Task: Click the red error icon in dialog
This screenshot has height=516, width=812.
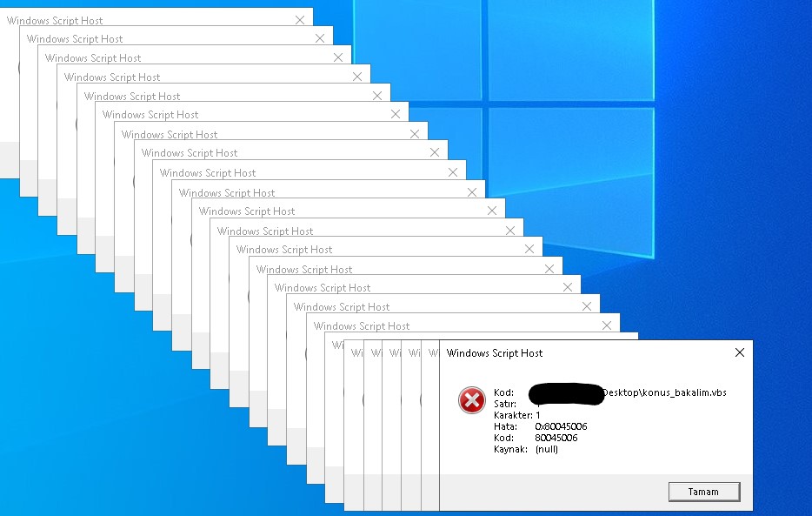Action: [472, 400]
